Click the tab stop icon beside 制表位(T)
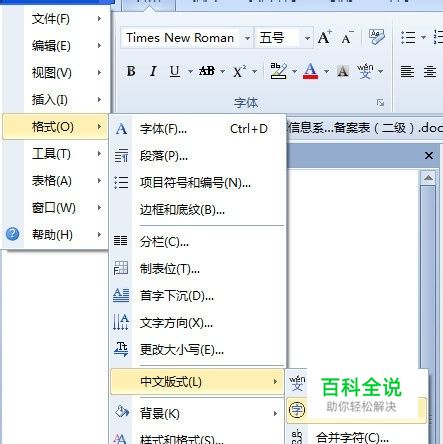443x444 pixels. click(x=121, y=268)
